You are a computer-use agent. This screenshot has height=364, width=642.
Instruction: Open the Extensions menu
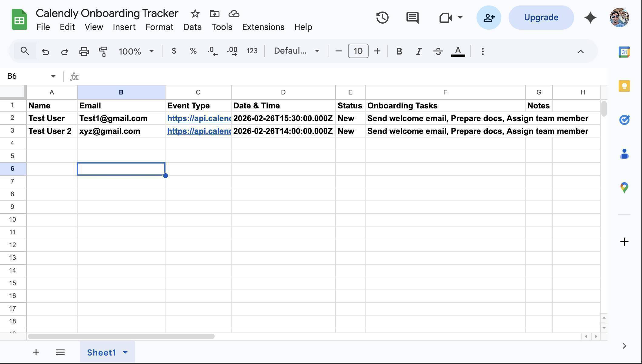coord(263,27)
